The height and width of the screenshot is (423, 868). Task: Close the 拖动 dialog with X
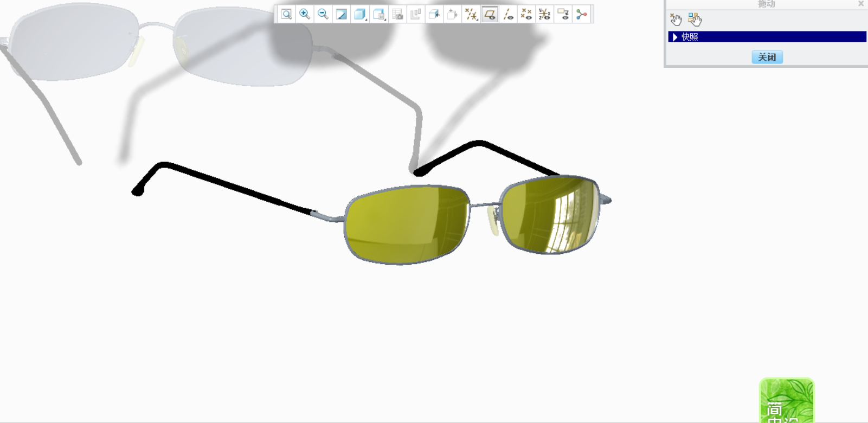point(860,4)
